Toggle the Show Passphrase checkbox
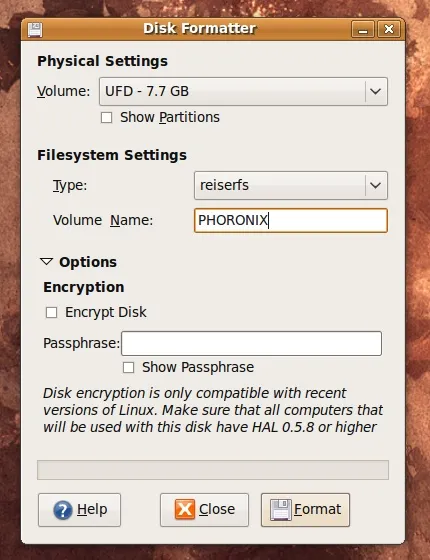 point(129,368)
